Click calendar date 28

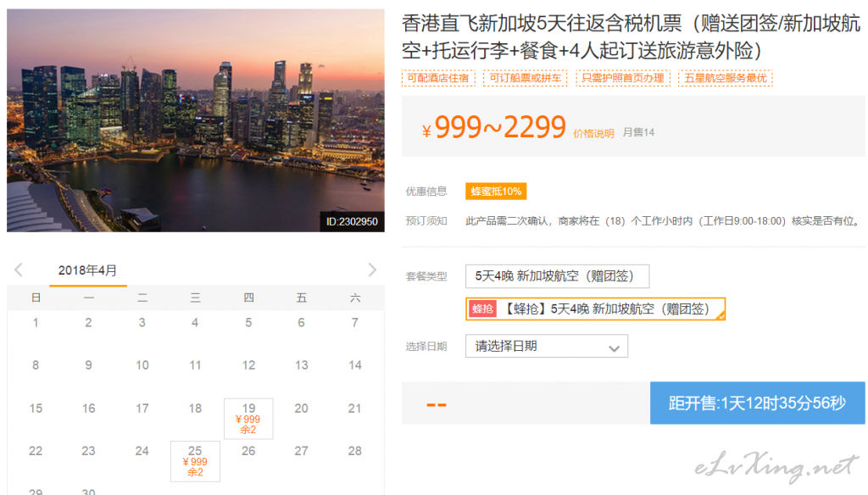click(x=355, y=451)
